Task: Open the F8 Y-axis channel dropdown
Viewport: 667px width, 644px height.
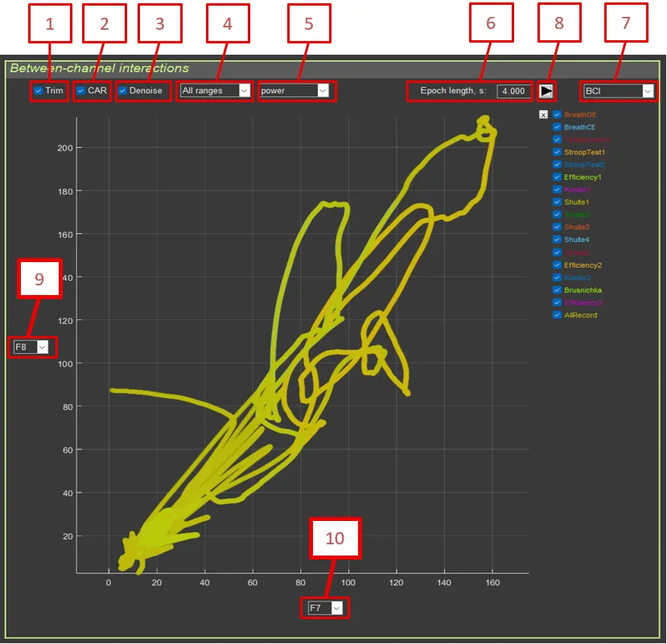Action: point(31,347)
